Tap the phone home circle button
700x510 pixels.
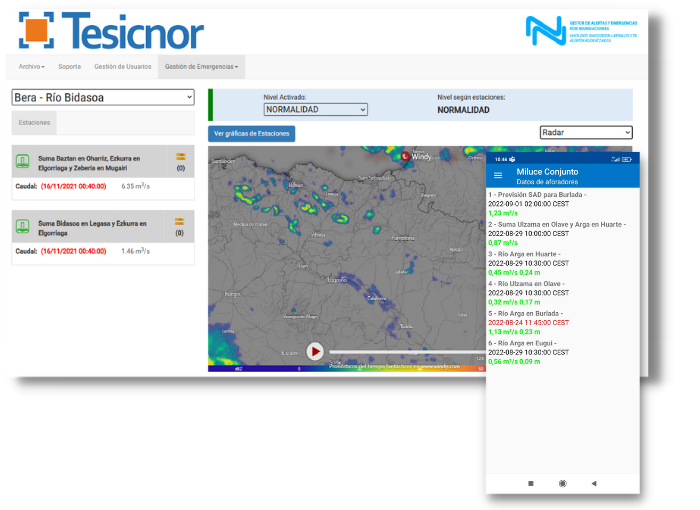[562, 483]
